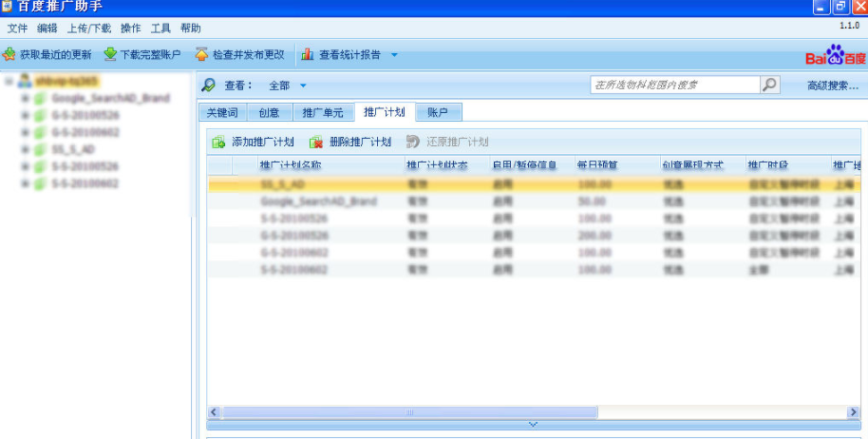Open the 操作 menu
This screenshot has width=868, height=439.
coord(131,29)
